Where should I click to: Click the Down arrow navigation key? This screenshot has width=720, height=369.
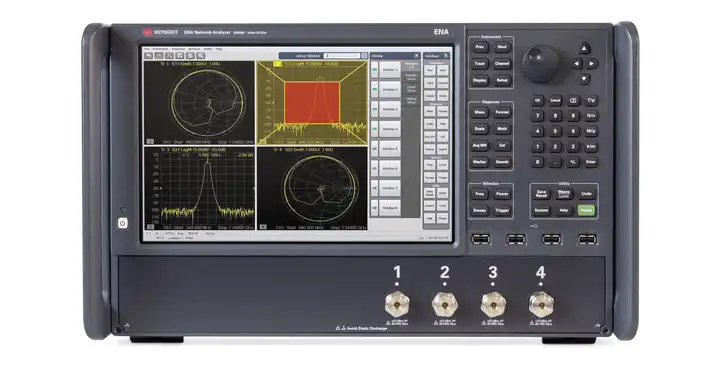[x=584, y=79]
